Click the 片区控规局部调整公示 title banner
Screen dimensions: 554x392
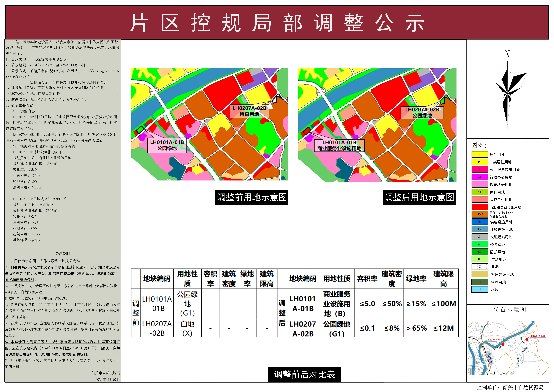pyautogui.click(x=277, y=23)
